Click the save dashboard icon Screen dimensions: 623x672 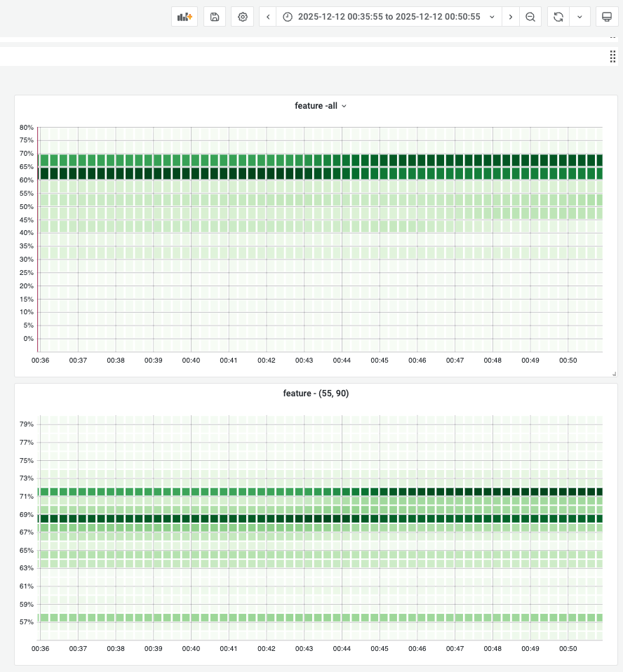[x=214, y=16]
